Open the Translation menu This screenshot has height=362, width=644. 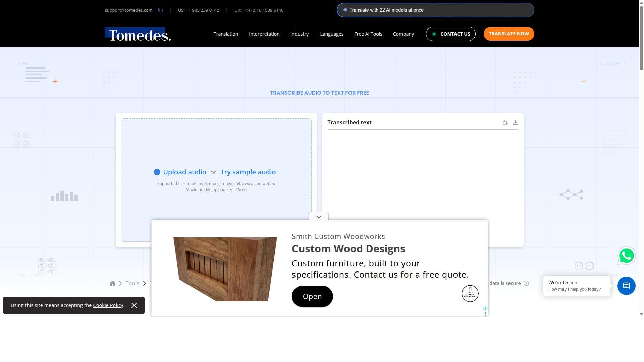pos(226,34)
